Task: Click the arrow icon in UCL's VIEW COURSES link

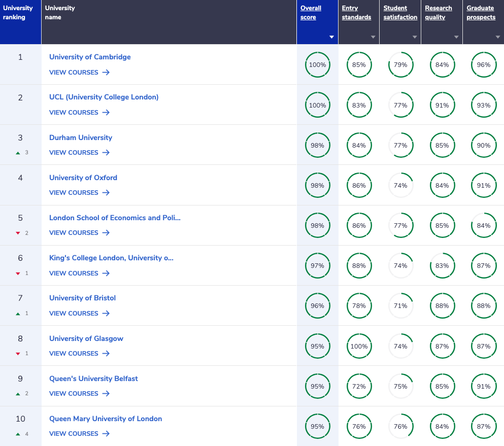Action: [107, 112]
